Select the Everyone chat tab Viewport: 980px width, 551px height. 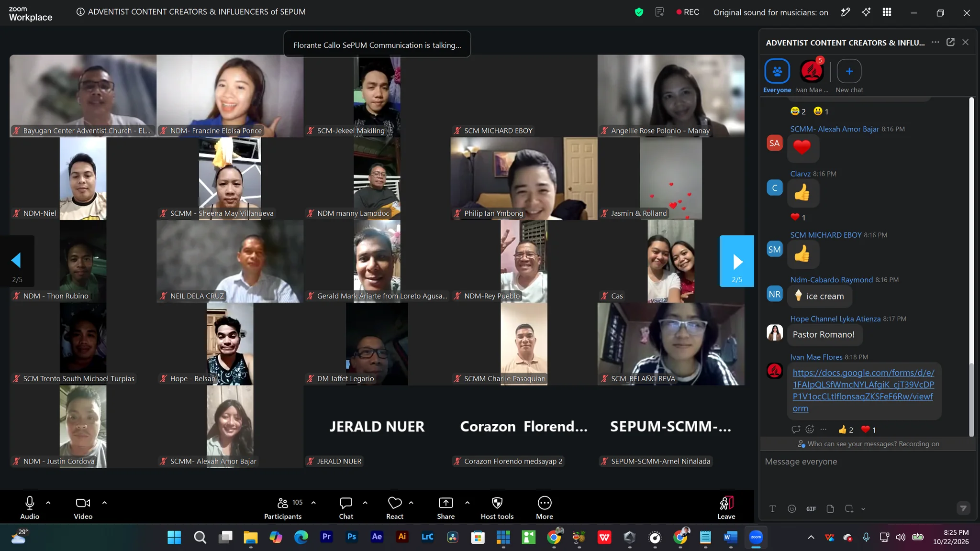tap(777, 76)
